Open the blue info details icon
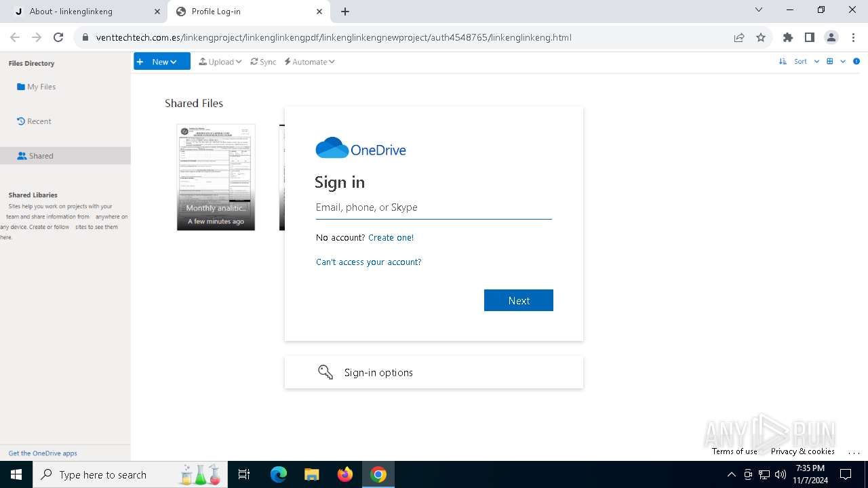The height and width of the screenshot is (488, 868). (x=856, y=62)
